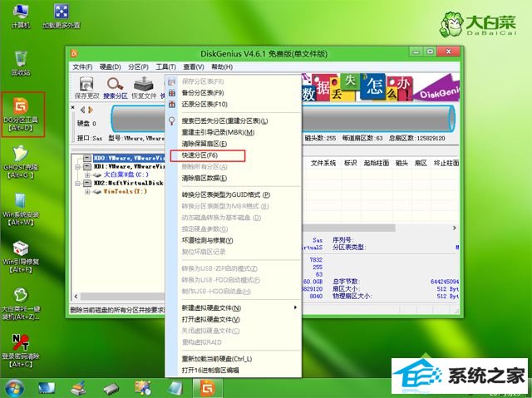532x398 pixels.
Task: Choose 重建主引导记录(MBR) entry
Action: click(x=233, y=132)
